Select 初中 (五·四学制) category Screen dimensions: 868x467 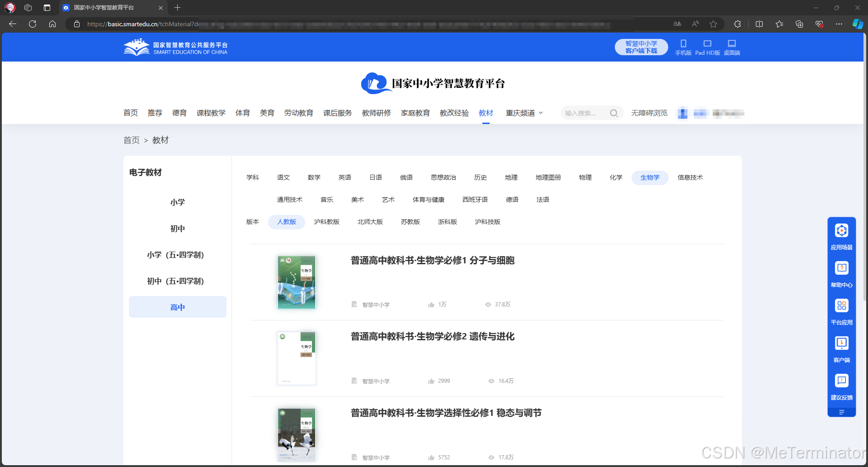click(x=178, y=281)
